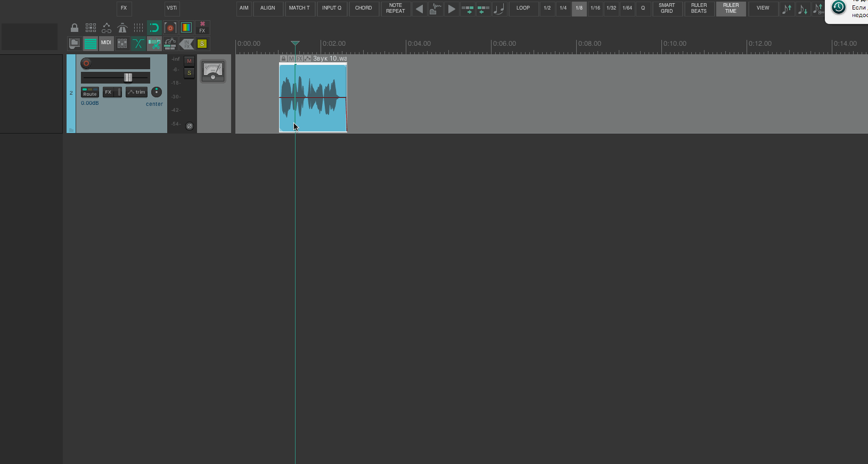Open the track 2 FX button
Viewport: 868px width, 464px height.
pyautogui.click(x=109, y=92)
